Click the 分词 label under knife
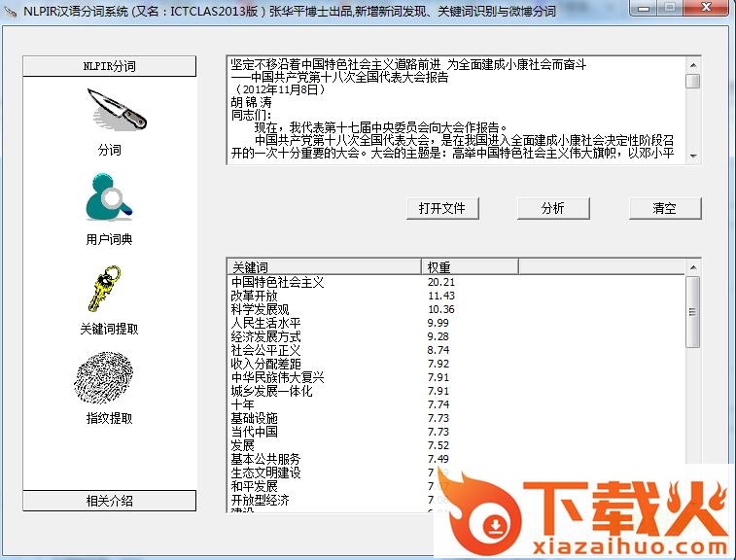This screenshot has height=560, width=736. pos(109,151)
